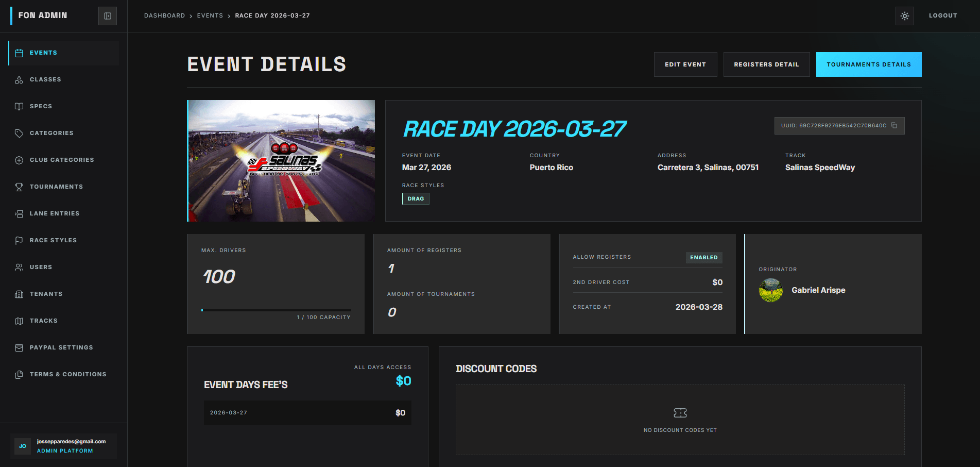Open Terms & Conditions in sidebar
The height and width of the screenshot is (467, 980).
point(64,375)
